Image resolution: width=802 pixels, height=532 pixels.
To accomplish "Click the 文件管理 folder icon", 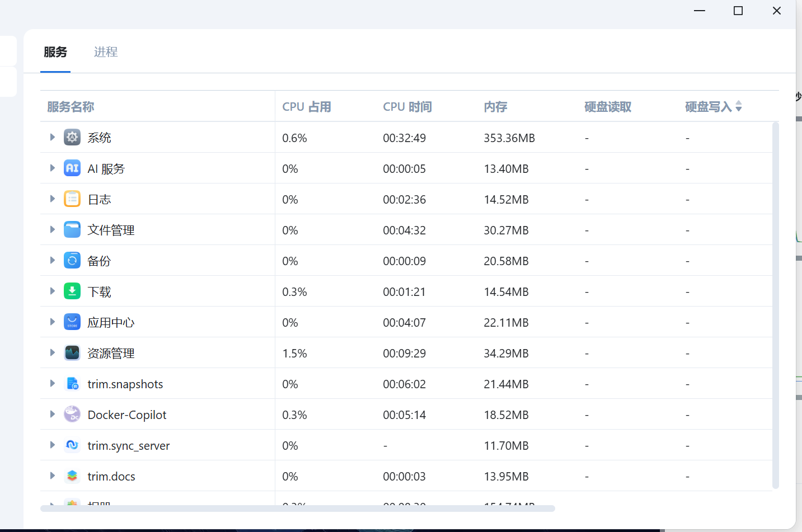I will click(72, 229).
